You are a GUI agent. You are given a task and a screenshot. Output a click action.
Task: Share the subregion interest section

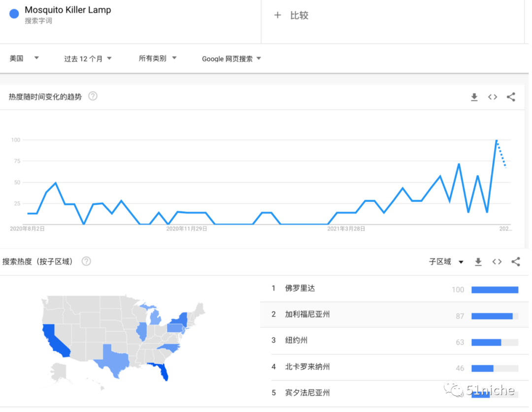[x=516, y=262]
